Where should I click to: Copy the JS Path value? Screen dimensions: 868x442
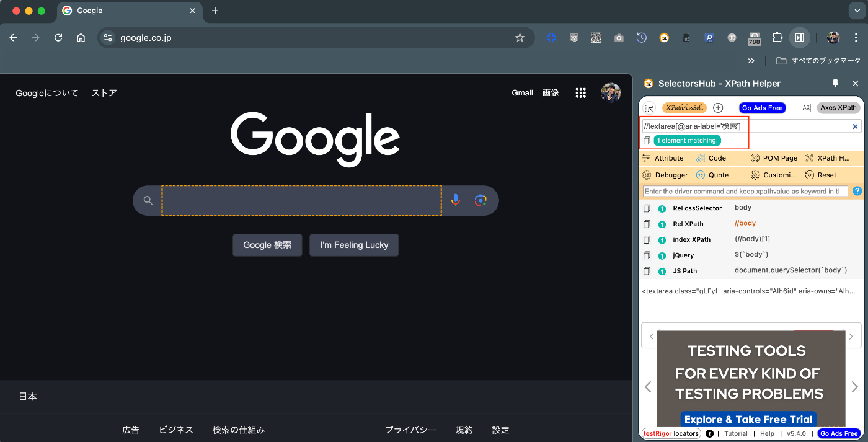pos(647,271)
